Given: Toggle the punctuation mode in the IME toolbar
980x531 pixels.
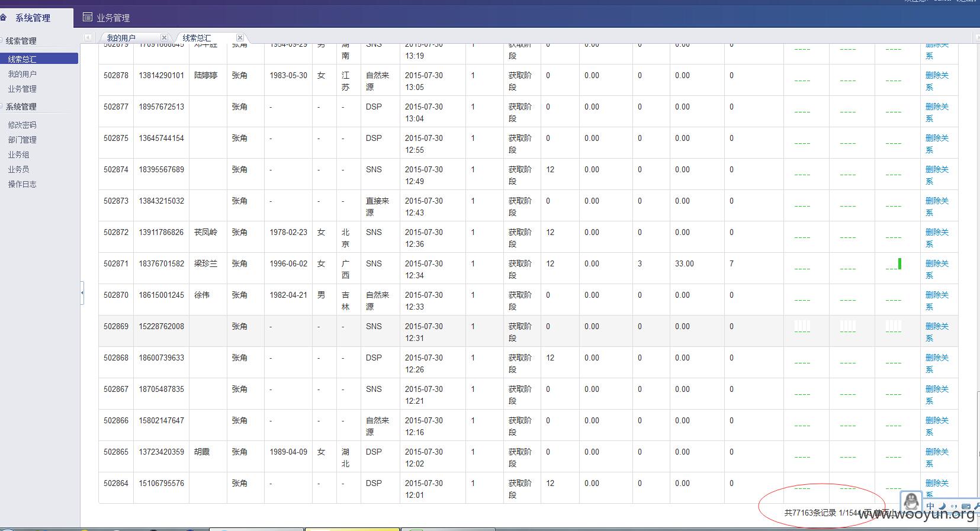Looking at the screenshot, I should 953,507.
